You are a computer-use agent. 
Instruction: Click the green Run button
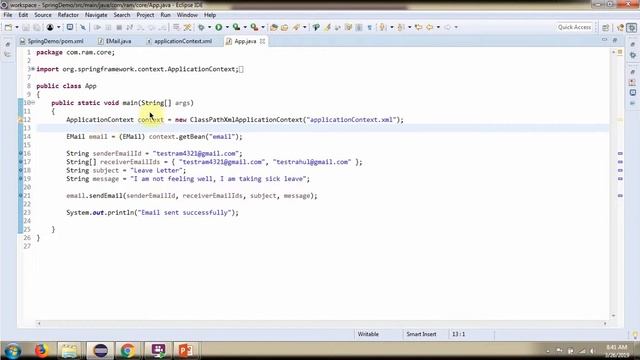(x=219, y=27)
